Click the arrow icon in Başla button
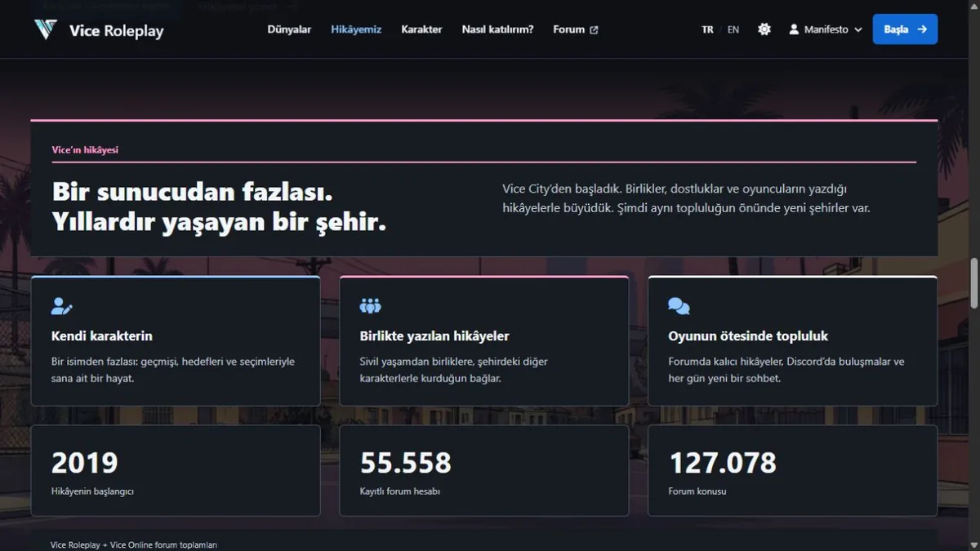The height and width of the screenshot is (551, 980). (x=922, y=29)
